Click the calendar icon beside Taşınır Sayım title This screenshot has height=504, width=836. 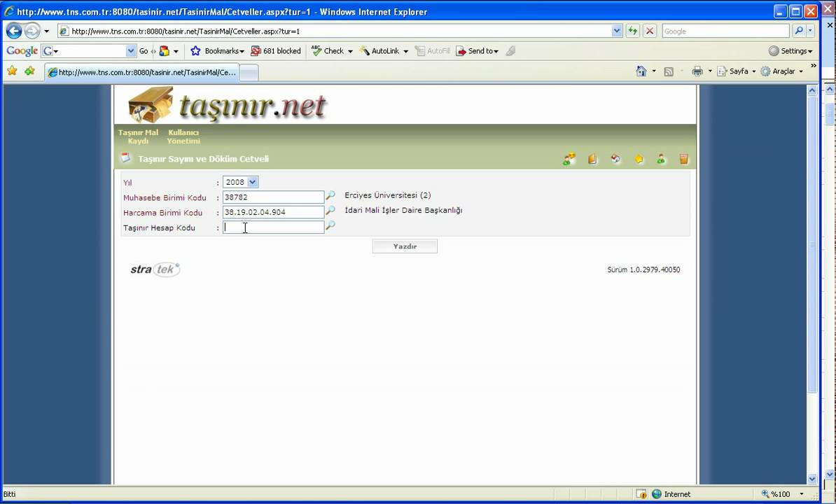[x=125, y=158]
